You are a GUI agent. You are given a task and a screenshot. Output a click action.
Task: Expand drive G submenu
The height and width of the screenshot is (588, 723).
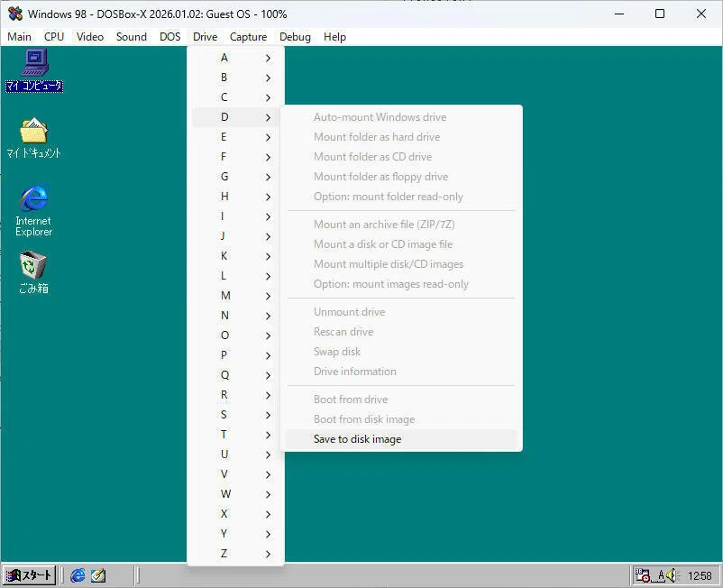235,177
